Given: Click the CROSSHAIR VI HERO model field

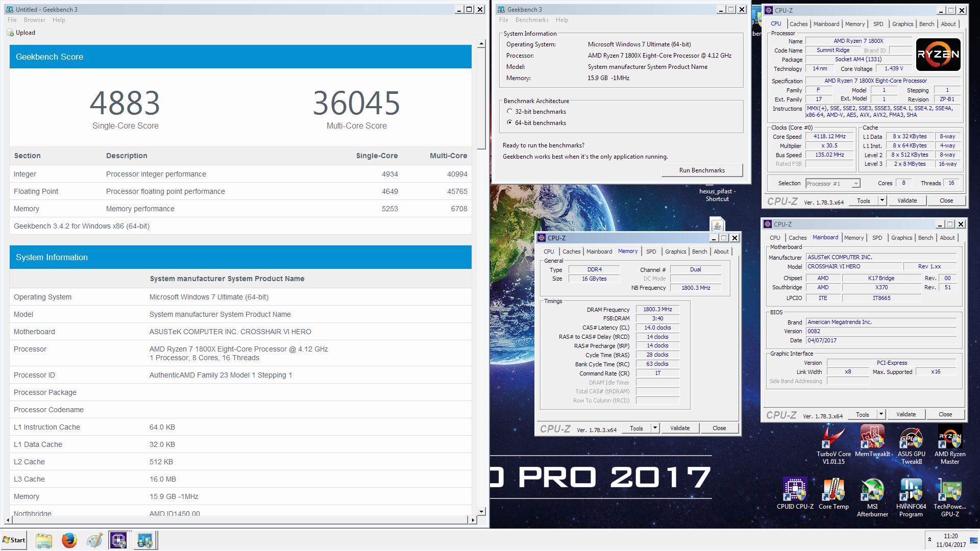Looking at the screenshot, I should [x=853, y=266].
